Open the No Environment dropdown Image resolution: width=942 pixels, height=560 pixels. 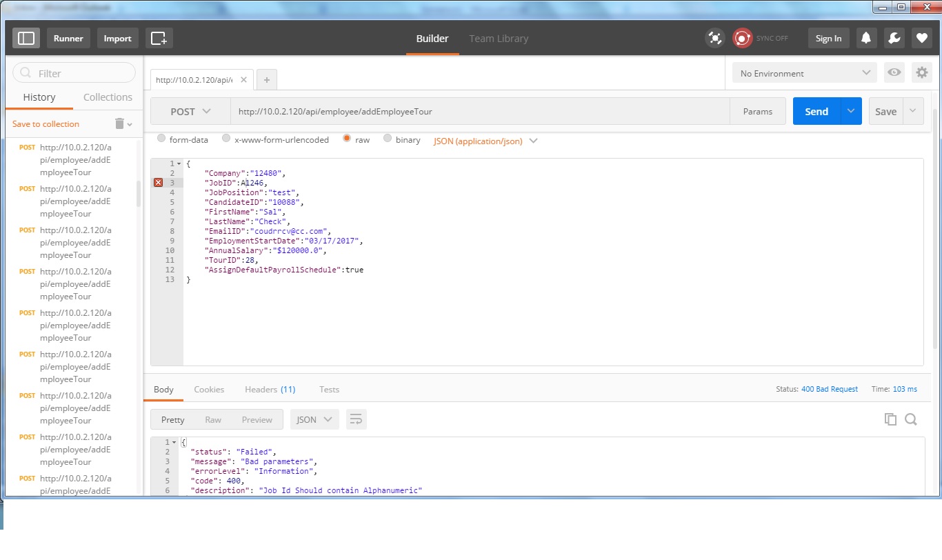click(804, 73)
